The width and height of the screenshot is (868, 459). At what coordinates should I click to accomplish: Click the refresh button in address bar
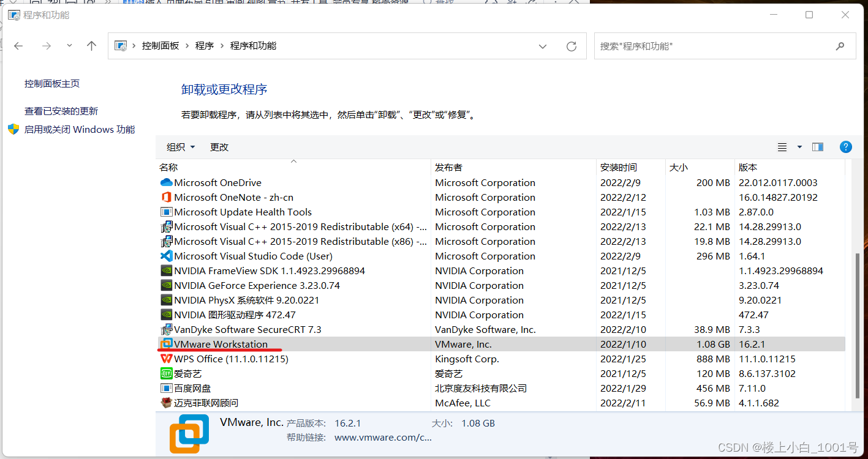point(571,47)
